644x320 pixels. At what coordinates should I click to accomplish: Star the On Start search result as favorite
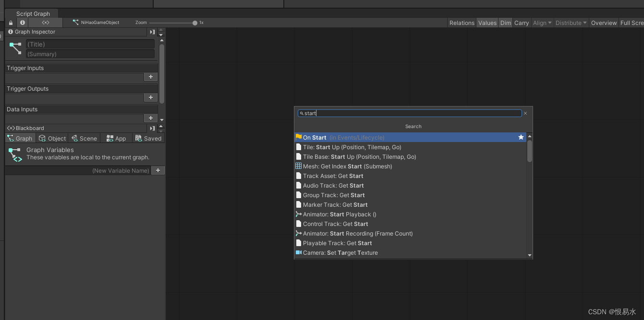521,137
